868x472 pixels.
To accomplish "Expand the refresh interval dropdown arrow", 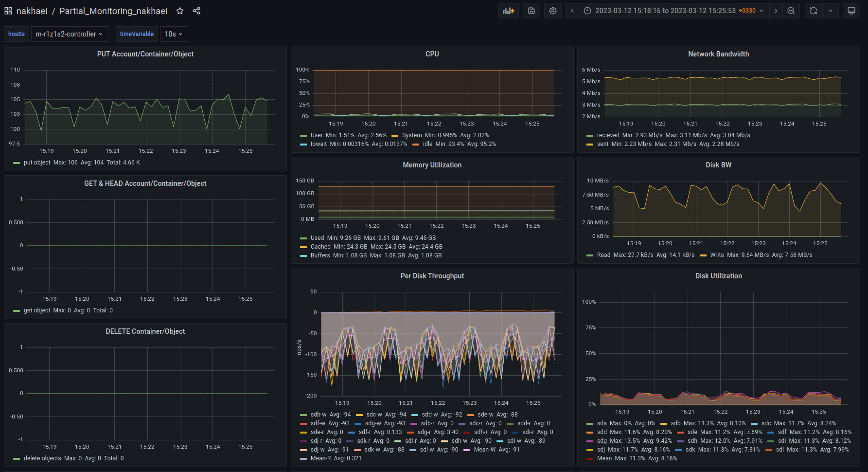I will [x=831, y=11].
